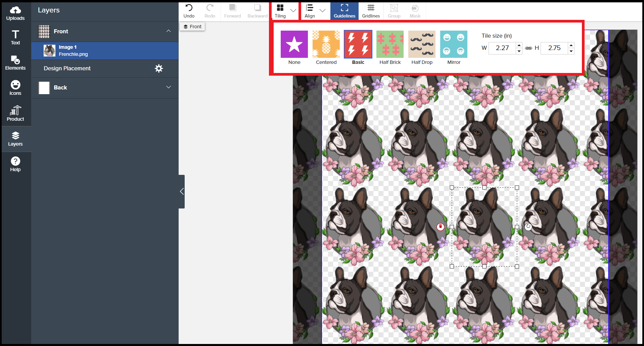Click the Group toolbar button
The image size is (644, 346).
click(394, 11)
